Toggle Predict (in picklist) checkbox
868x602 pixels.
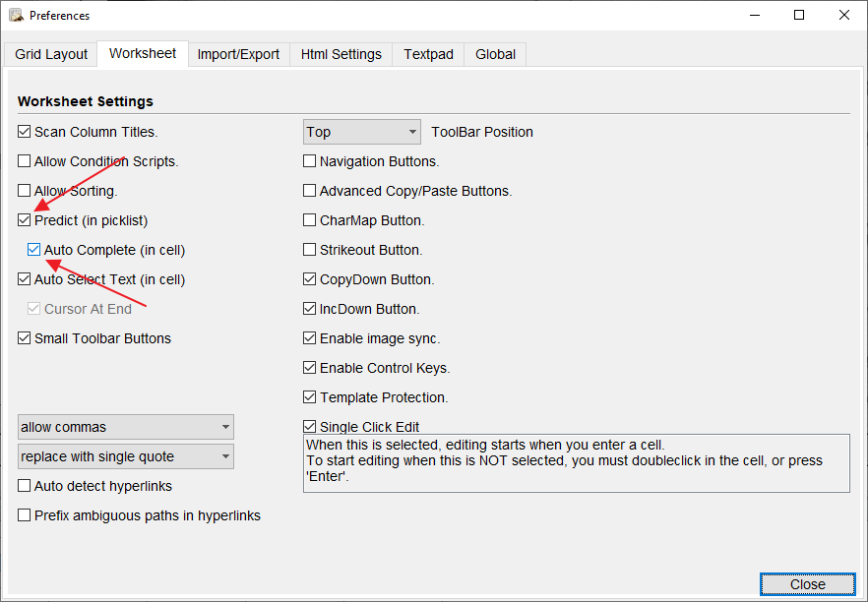[x=25, y=220]
